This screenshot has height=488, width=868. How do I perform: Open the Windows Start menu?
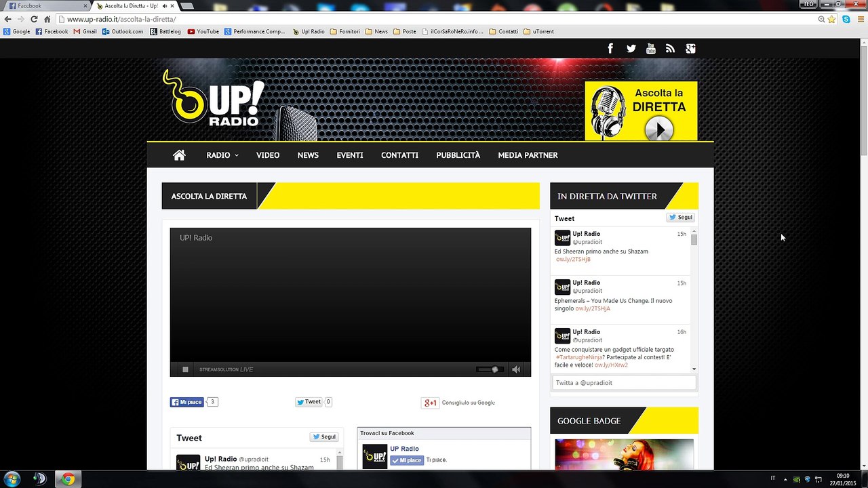[12, 479]
